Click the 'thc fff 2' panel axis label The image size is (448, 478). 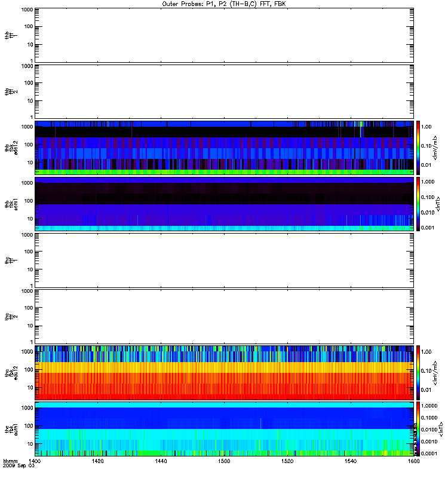(11, 317)
